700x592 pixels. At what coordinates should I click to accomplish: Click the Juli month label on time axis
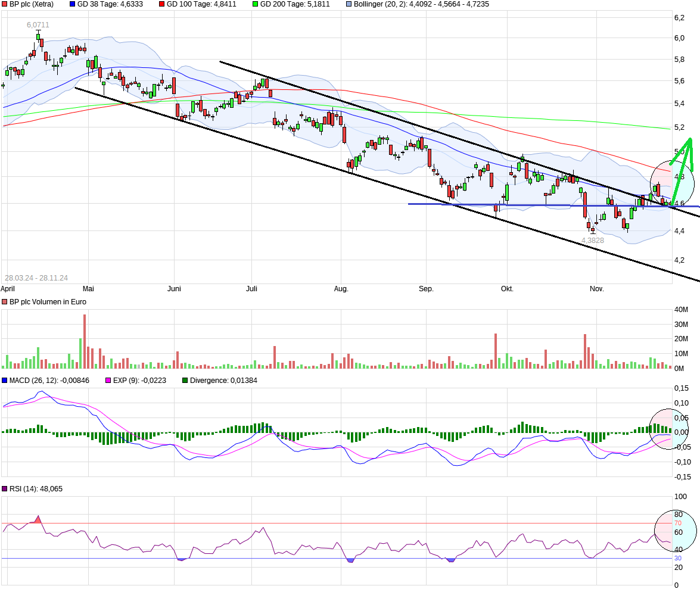(251, 289)
